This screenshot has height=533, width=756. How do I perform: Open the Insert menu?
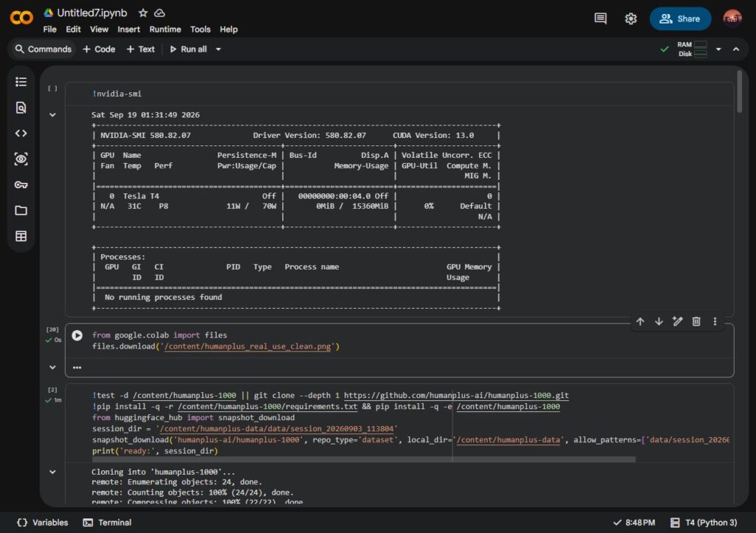tap(128, 30)
